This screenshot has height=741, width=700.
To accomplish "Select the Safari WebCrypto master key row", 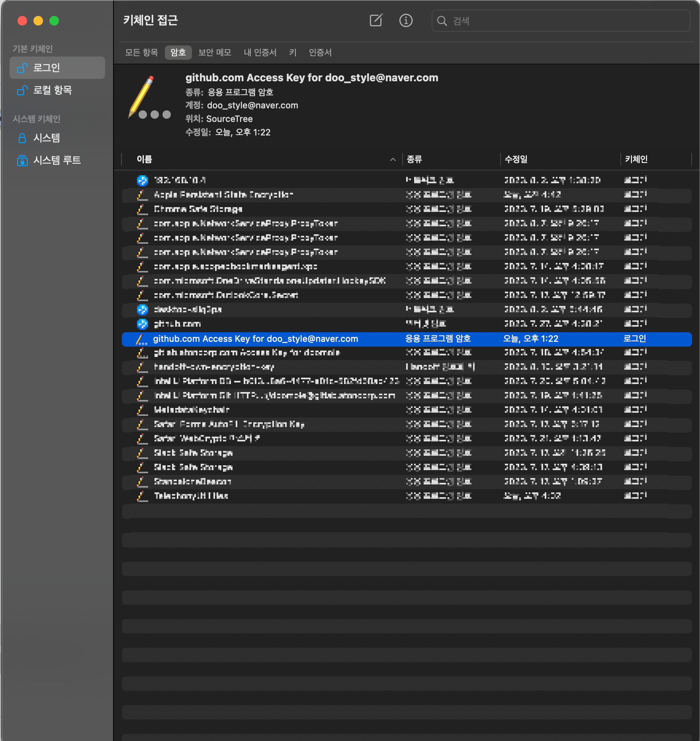I will (x=407, y=439).
